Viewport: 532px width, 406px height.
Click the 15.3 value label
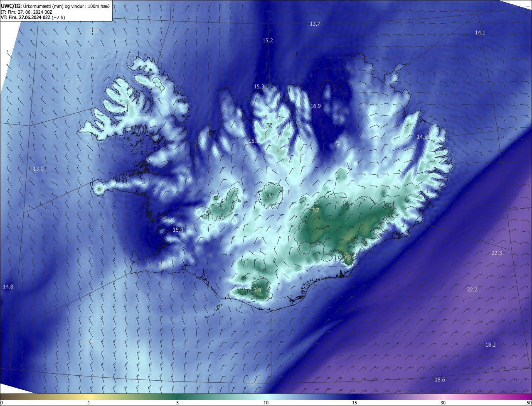[259, 87]
